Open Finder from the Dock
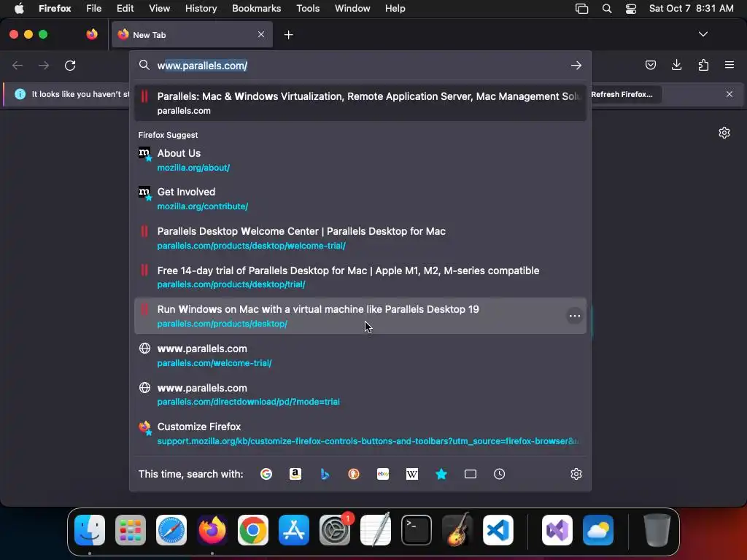The width and height of the screenshot is (747, 560). (90, 529)
